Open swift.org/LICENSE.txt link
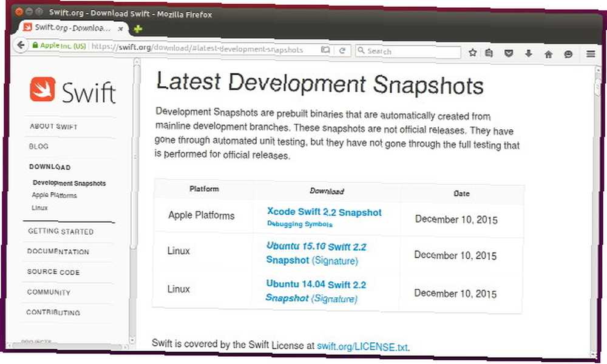 click(x=362, y=346)
